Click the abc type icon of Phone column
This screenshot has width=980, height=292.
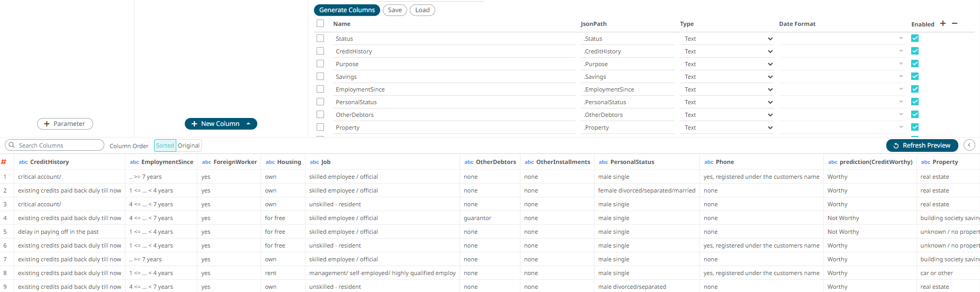click(x=709, y=162)
